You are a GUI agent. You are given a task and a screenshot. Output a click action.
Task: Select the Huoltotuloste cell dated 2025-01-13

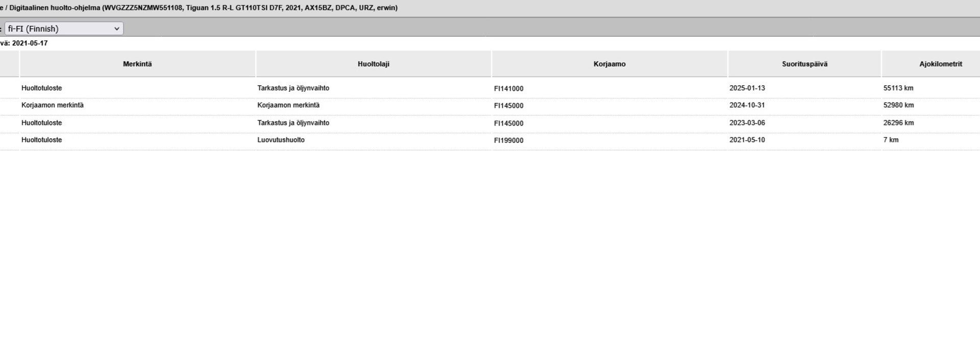tap(42, 88)
